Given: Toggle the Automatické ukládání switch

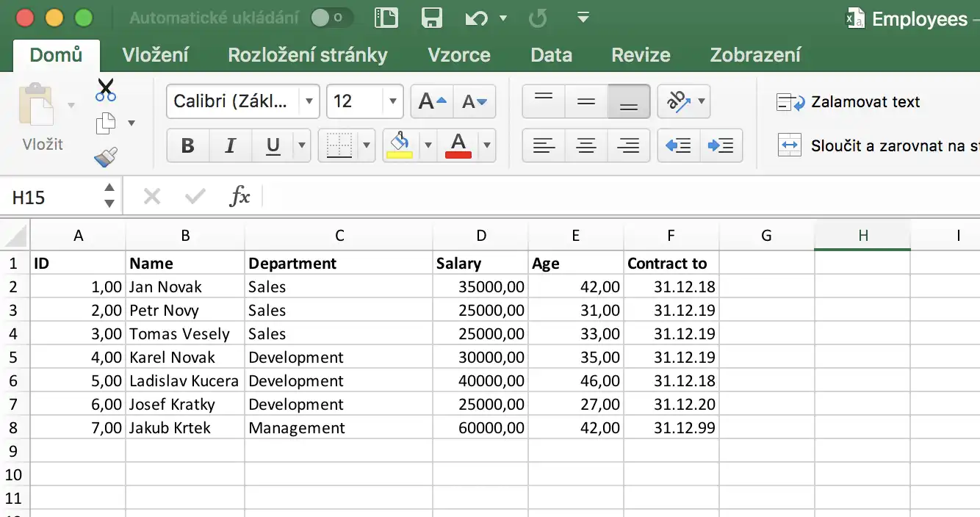Looking at the screenshot, I should [x=331, y=18].
